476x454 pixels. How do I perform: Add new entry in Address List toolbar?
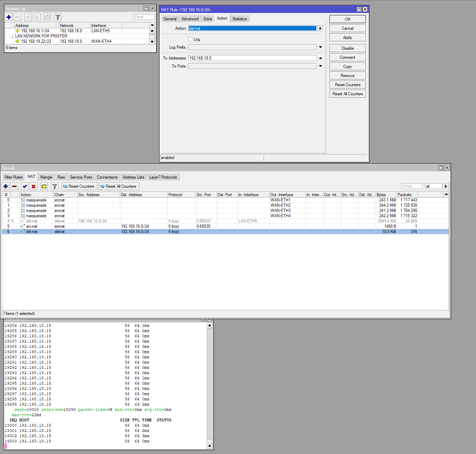9,17
